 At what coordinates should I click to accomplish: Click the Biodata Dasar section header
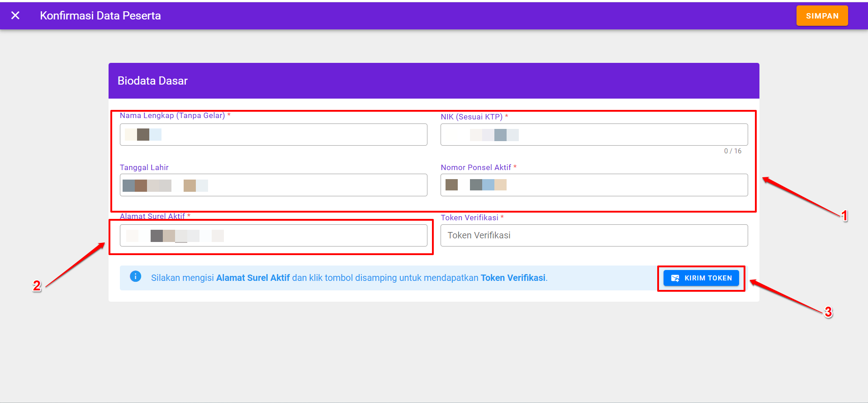tap(152, 81)
